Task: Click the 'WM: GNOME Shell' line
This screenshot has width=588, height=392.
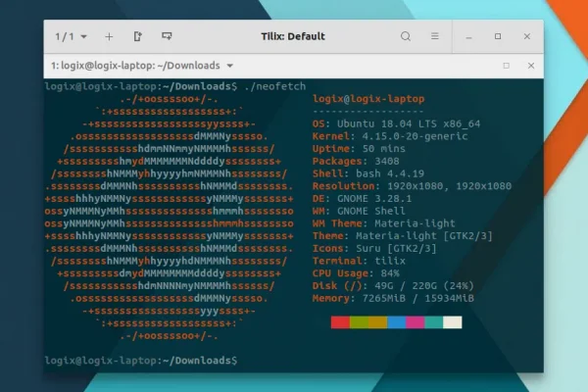Action: tap(359, 211)
